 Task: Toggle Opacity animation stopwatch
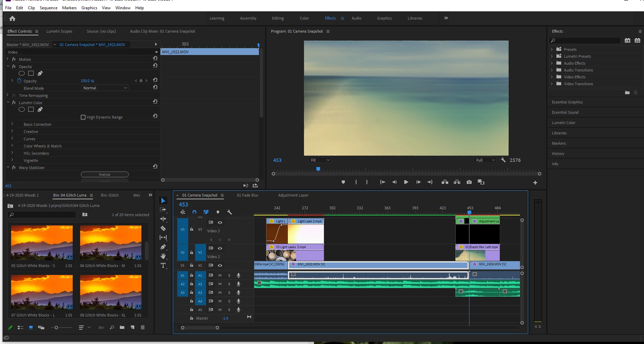pyautogui.click(x=19, y=80)
